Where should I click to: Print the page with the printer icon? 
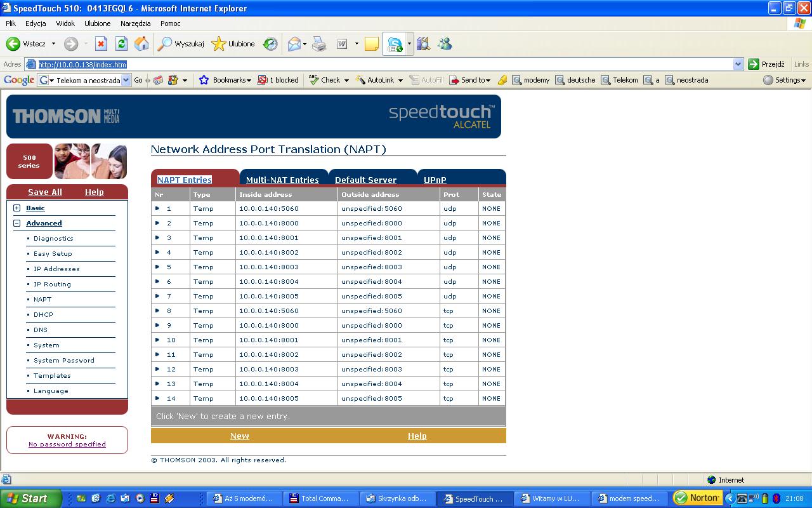pos(319,44)
